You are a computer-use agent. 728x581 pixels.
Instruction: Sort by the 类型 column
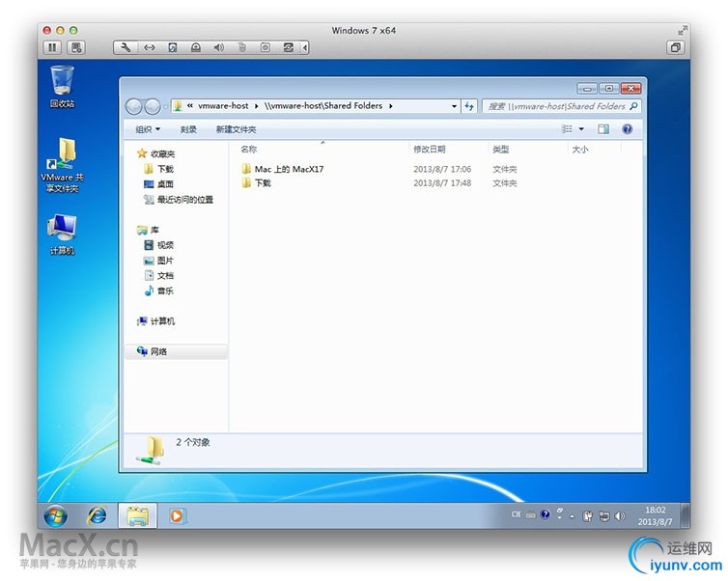pos(500,149)
